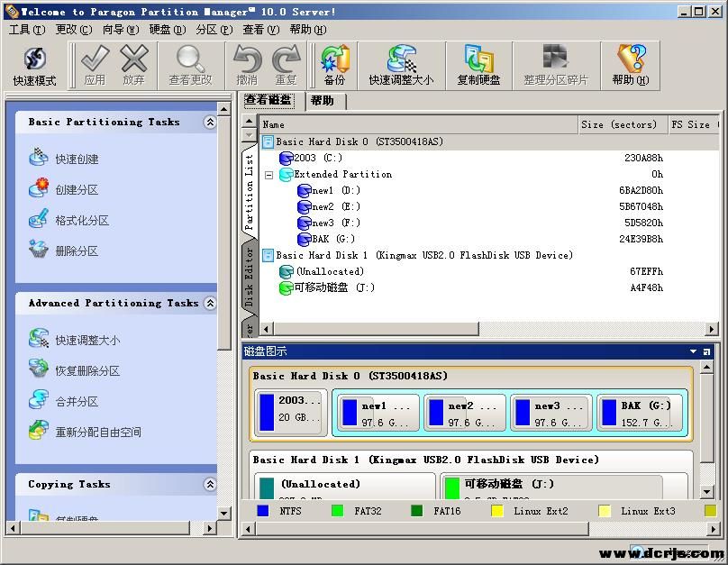Select 可移动磁盘 (J:) block in disk map
This screenshot has width=728, height=565.
pyautogui.click(x=563, y=486)
